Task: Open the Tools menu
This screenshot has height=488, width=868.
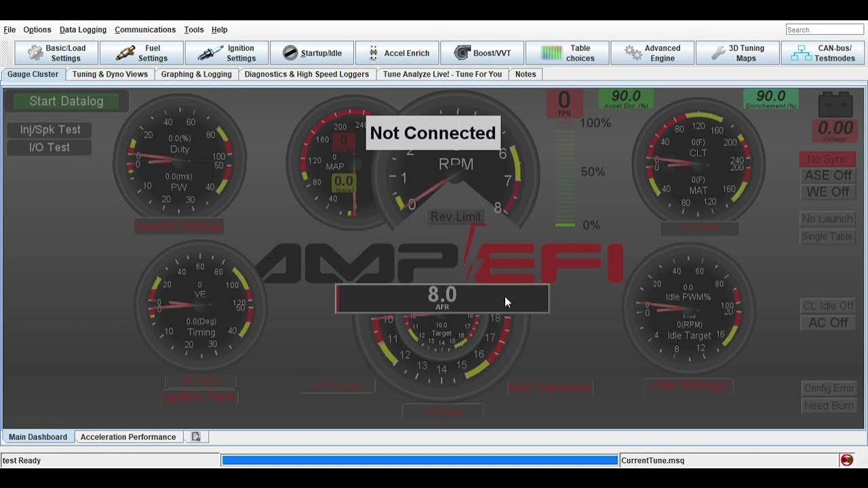Action: point(194,30)
